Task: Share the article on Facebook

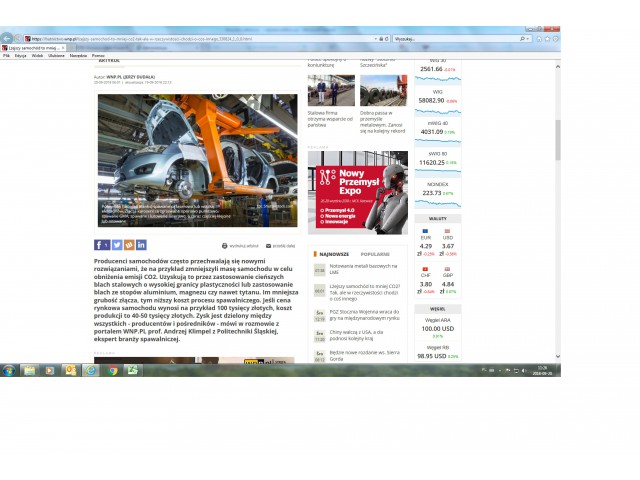Action: [x=100, y=245]
